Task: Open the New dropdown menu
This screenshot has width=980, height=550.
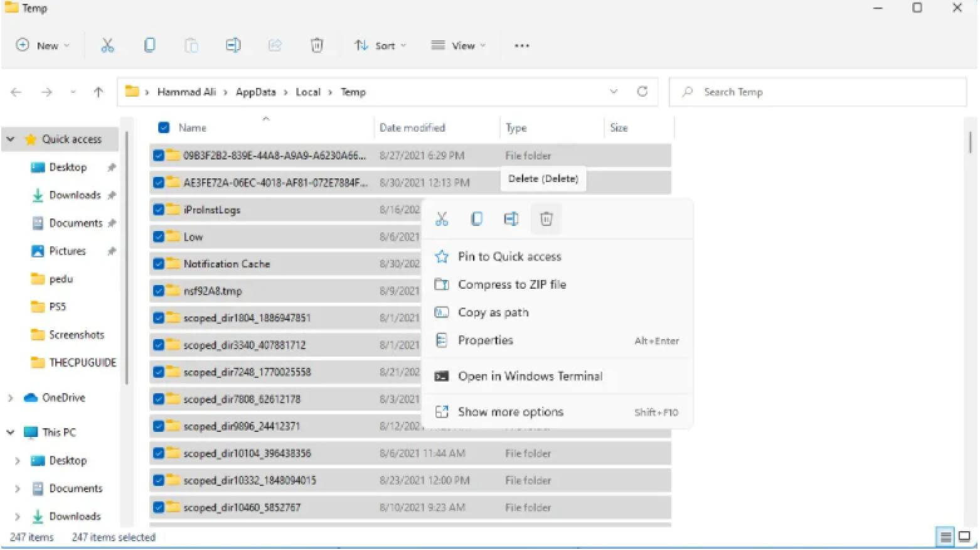Action: pyautogui.click(x=43, y=45)
